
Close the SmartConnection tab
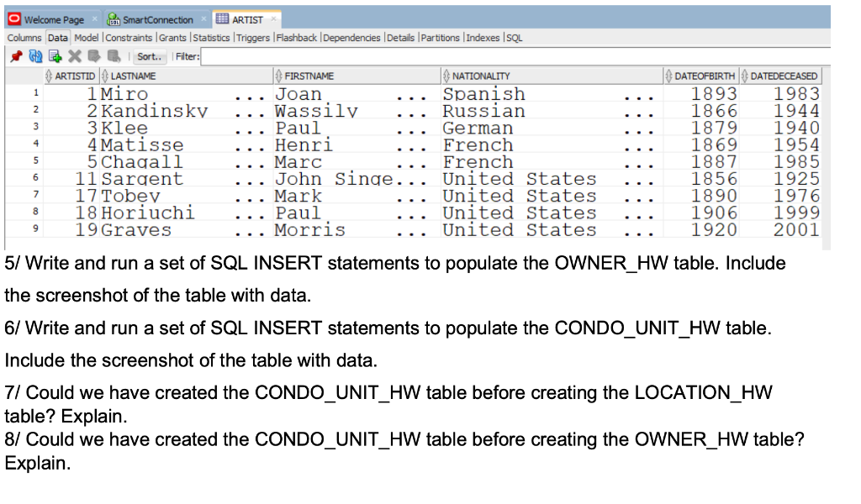click(203, 18)
